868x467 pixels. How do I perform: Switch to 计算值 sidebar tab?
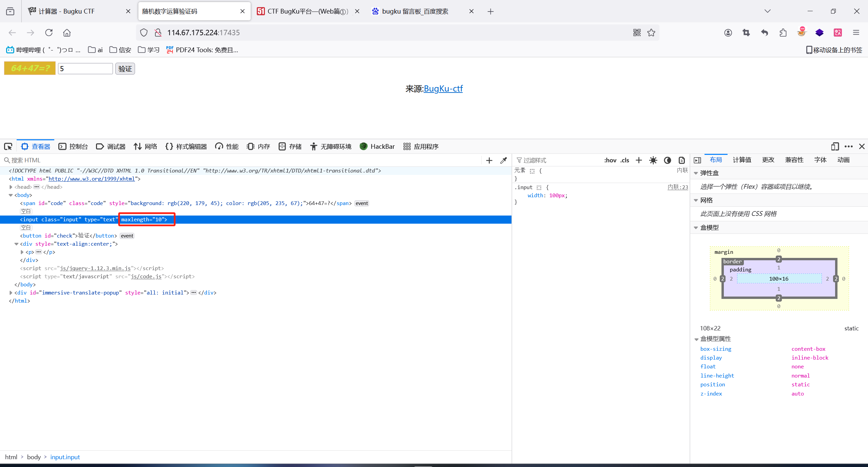coord(742,160)
